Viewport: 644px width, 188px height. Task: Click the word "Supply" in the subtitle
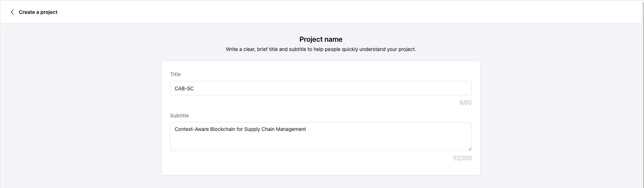(x=252, y=129)
